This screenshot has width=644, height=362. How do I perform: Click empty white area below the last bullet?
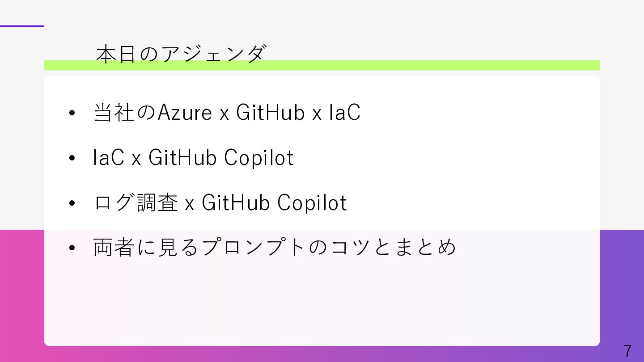(322, 304)
